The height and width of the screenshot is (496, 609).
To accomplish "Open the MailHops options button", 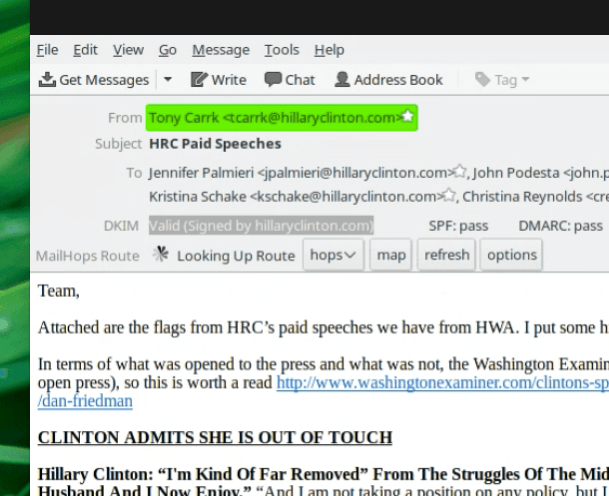I will 512,255.
